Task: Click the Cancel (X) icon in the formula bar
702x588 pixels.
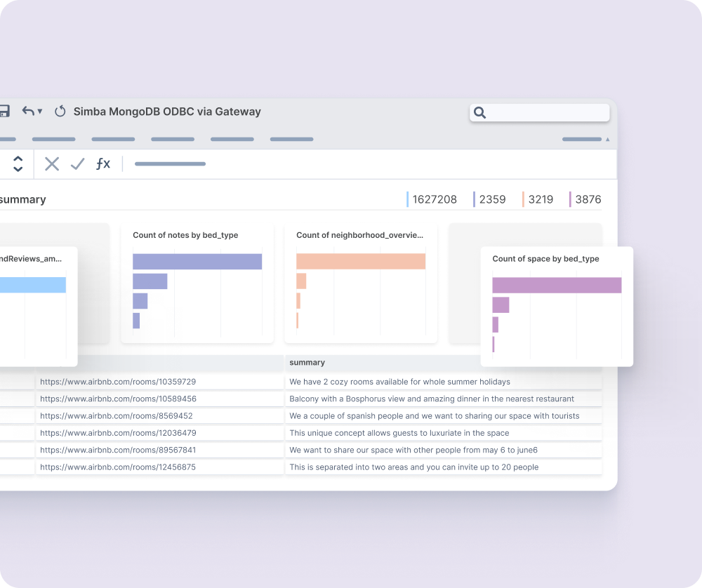Action: (x=51, y=163)
